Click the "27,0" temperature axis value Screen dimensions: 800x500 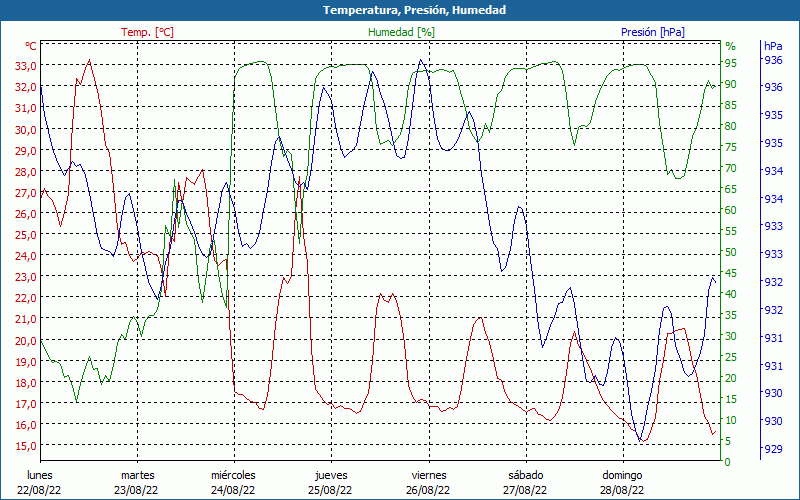coord(26,192)
